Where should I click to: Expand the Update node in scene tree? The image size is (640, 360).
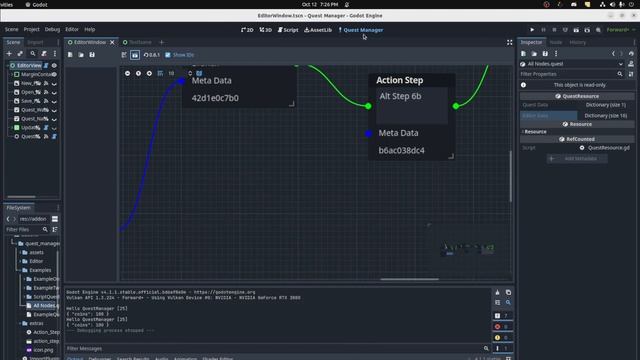point(11,128)
